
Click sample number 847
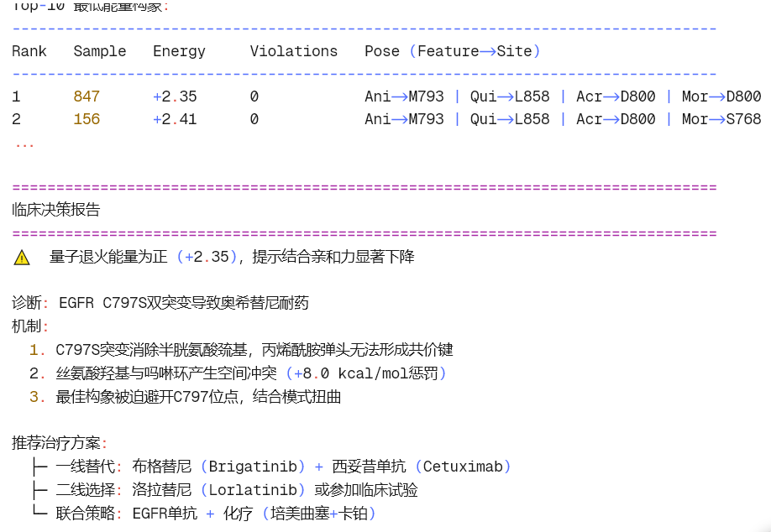click(87, 96)
